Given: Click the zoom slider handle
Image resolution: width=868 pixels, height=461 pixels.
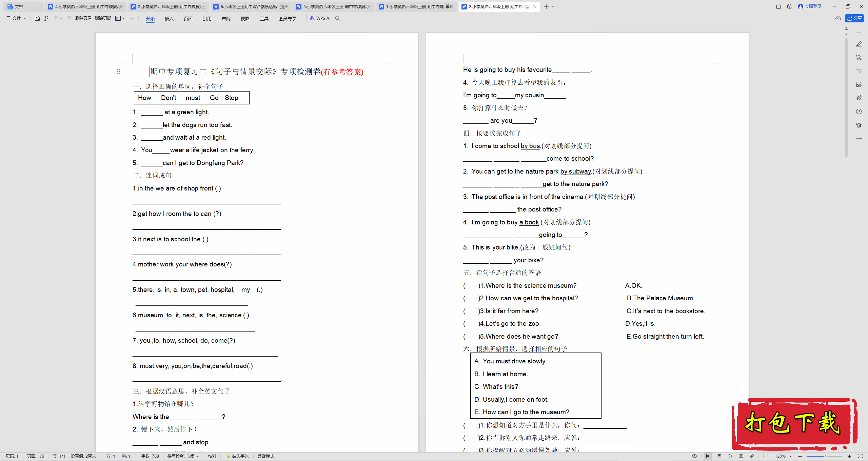Looking at the screenshot, I should pyautogui.click(x=825, y=456).
